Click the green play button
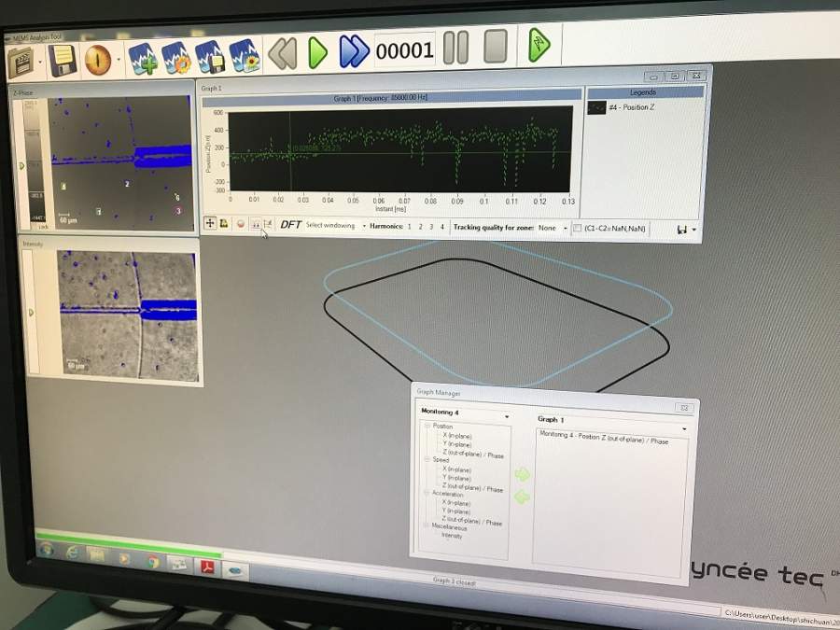Screen dimensions: 840x630 coord(317,52)
